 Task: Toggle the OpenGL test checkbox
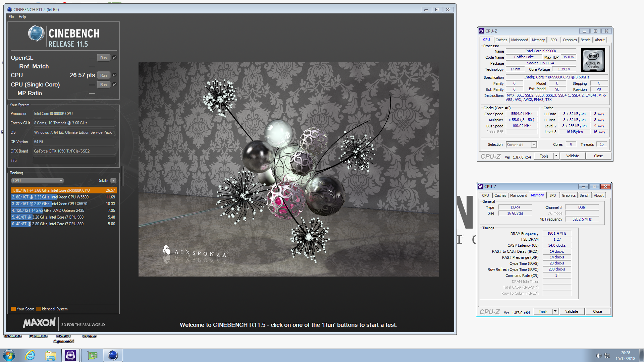(114, 58)
